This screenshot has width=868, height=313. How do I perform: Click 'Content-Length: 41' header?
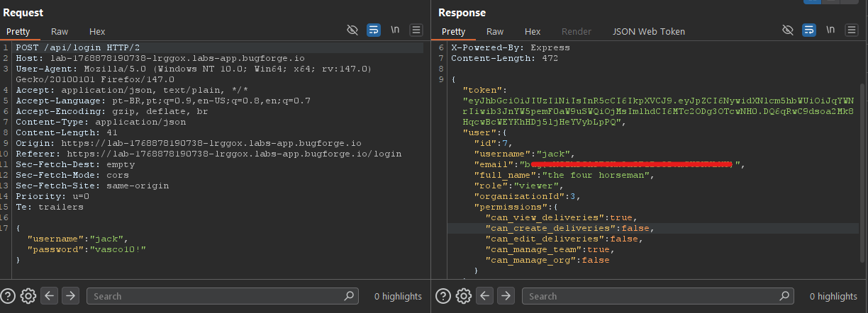point(67,132)
